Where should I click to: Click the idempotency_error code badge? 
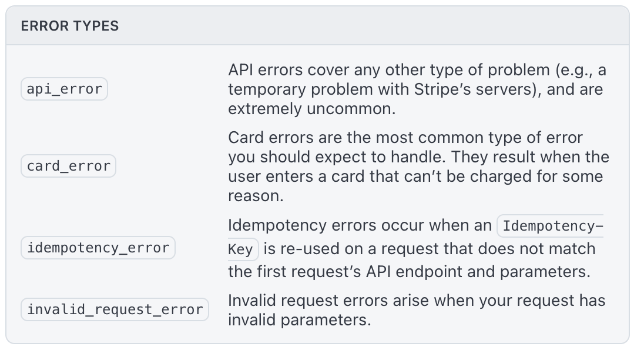tap(98, 248)
